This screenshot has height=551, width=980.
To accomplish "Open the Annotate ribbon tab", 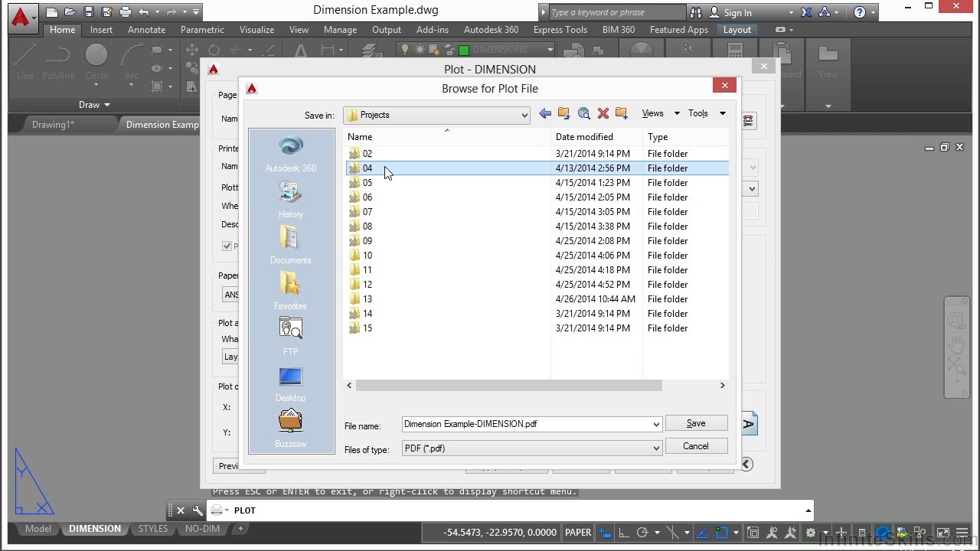I will [x=146, y=30].
